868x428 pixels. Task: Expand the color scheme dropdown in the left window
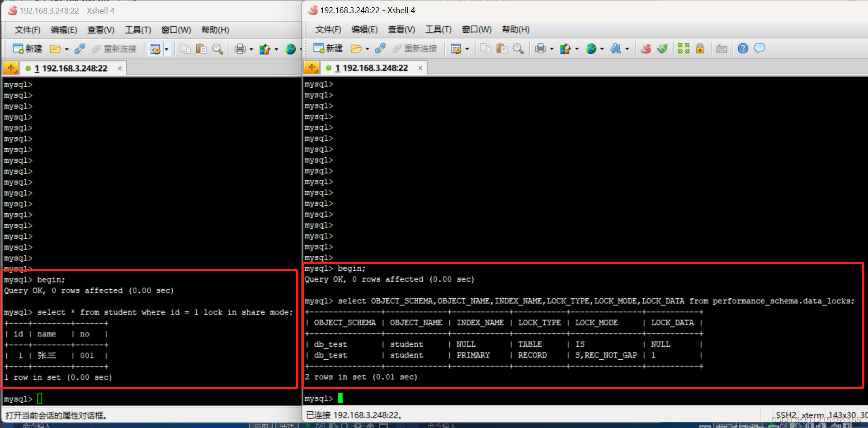[276, 49]
